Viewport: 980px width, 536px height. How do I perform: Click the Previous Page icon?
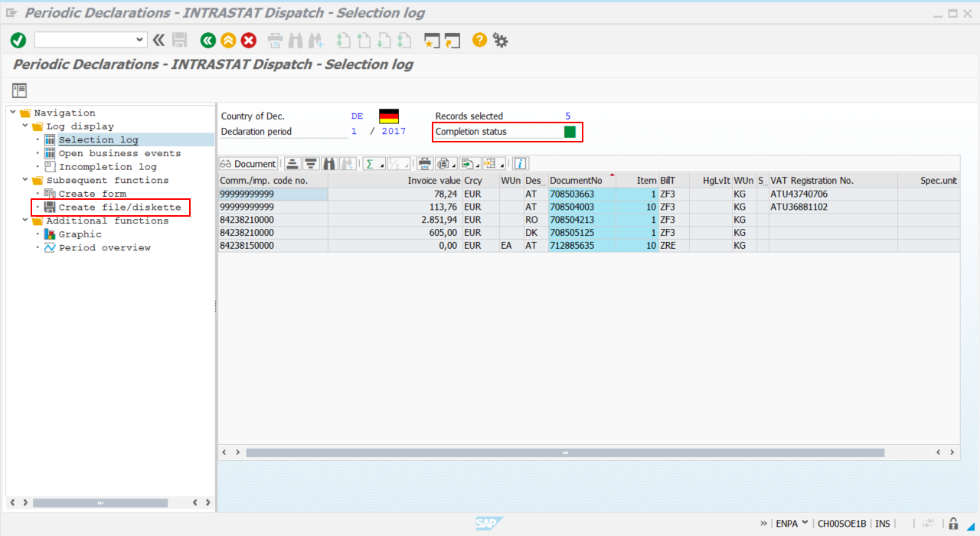[364, 40]
